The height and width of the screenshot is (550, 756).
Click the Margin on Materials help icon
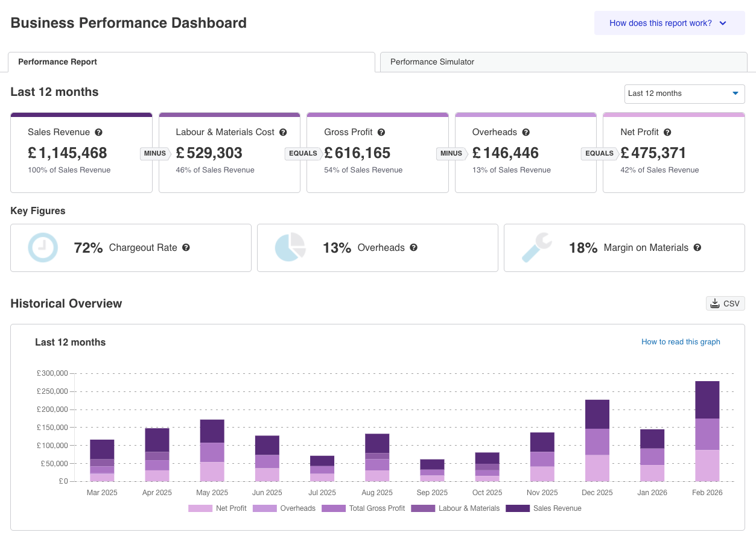pos(697,247)
